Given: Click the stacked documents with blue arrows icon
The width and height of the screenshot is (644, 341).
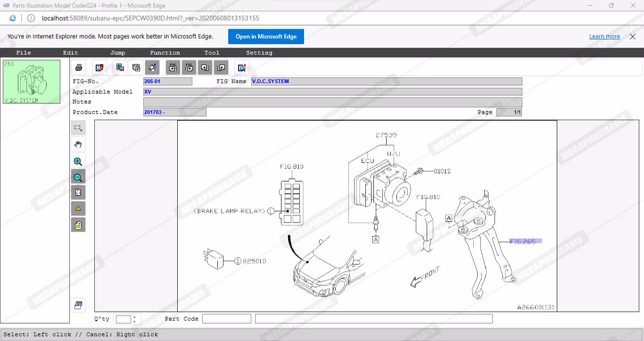Looking at the screenshot, I should 152,67.
